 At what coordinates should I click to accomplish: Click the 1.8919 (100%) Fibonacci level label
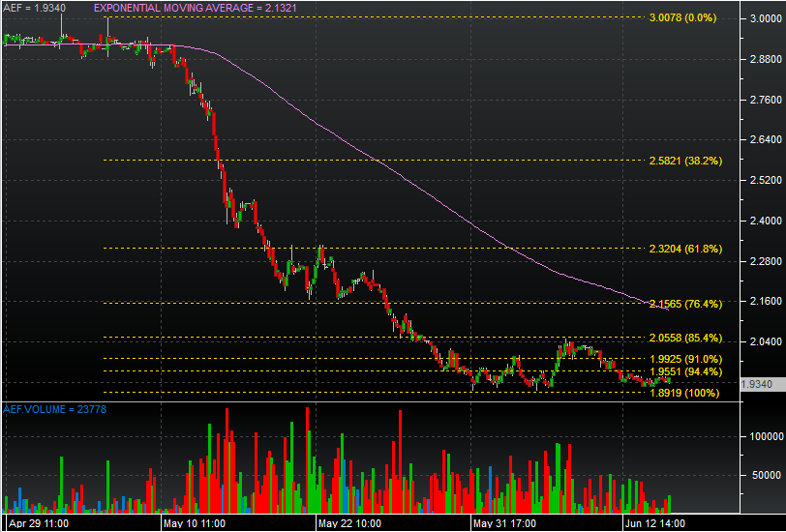(683, 393)
